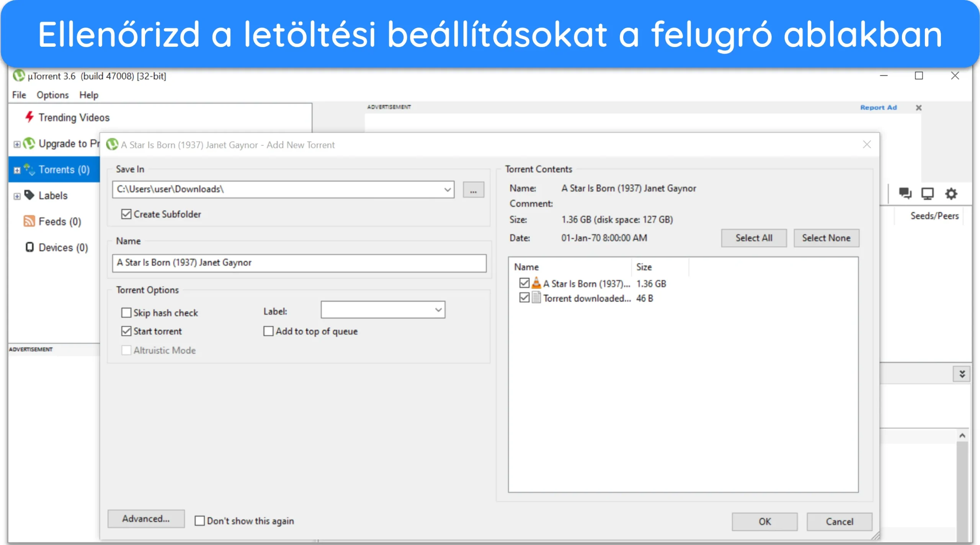Confirm with the OK button

[764, 521]
